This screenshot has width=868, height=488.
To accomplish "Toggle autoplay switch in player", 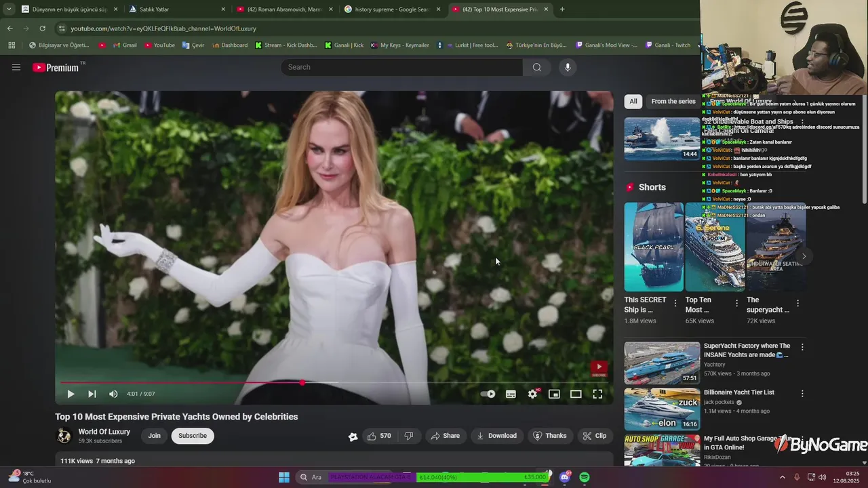I will (488, 394).
